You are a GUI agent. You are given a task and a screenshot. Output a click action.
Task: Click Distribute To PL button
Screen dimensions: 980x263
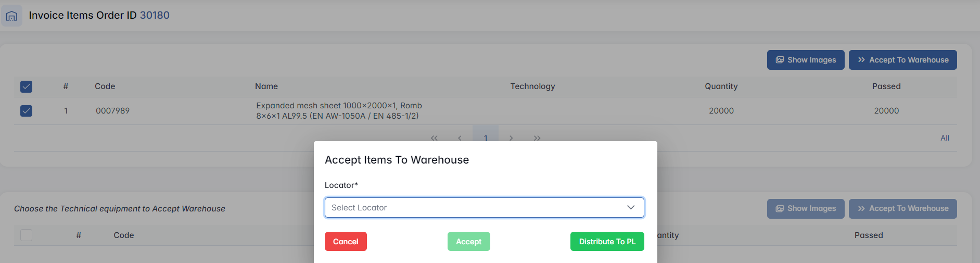607,242
